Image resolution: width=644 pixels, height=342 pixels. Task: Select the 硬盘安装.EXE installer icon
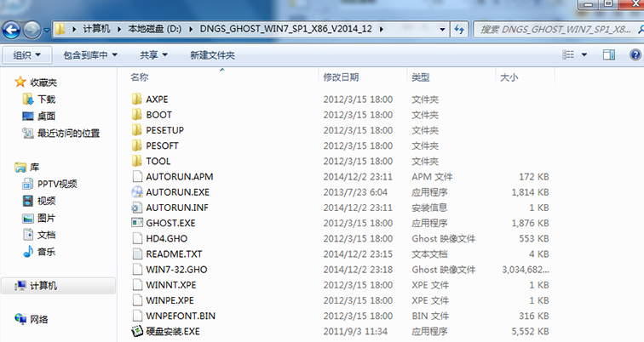tap(139, 330)
